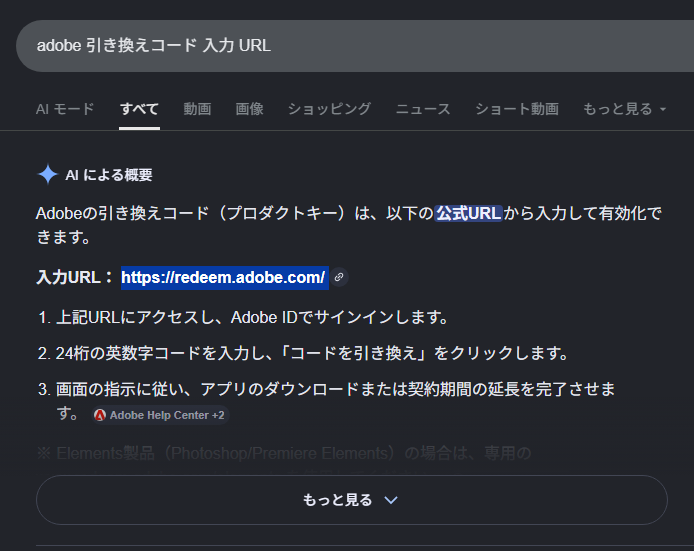
Task: Click the search box with the Adobe query
Action: tap(355, 46)
